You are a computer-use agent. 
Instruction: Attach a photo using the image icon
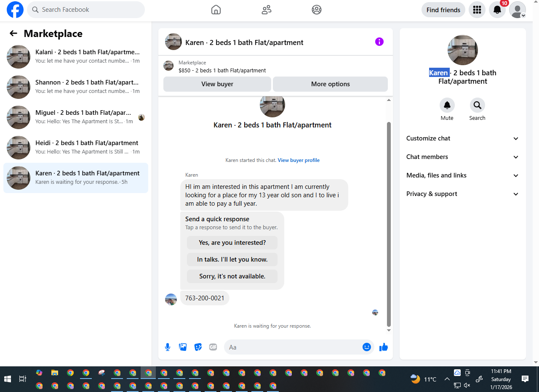point(183,347)
